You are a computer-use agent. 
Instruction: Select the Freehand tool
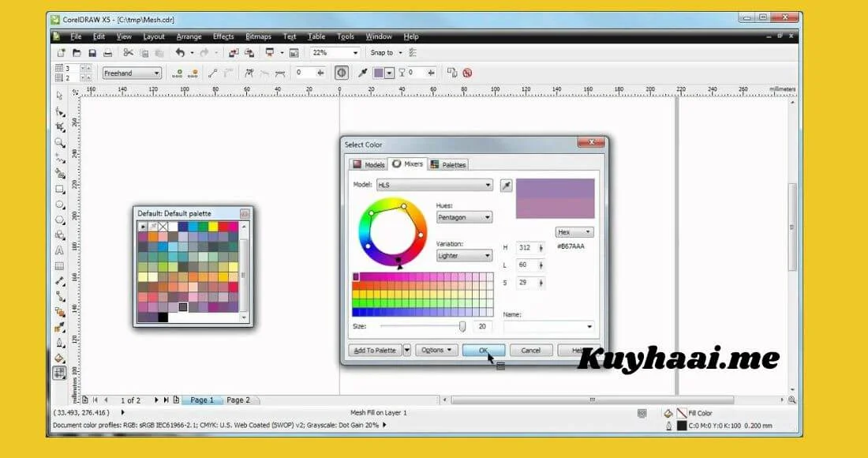(x=60, y=158)
